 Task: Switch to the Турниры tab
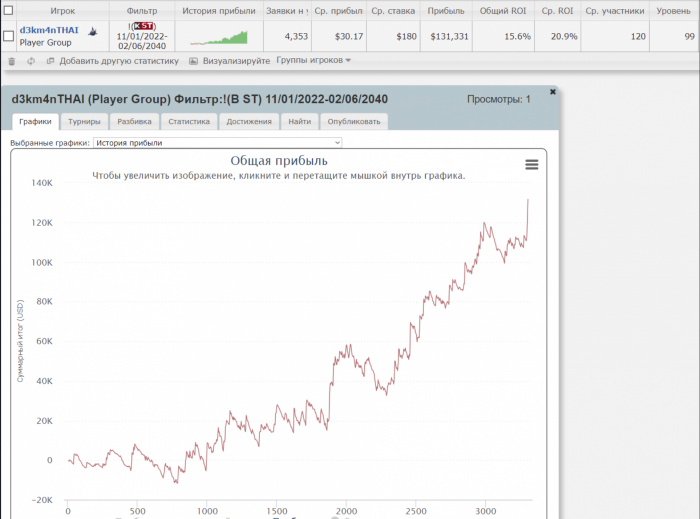84,121
